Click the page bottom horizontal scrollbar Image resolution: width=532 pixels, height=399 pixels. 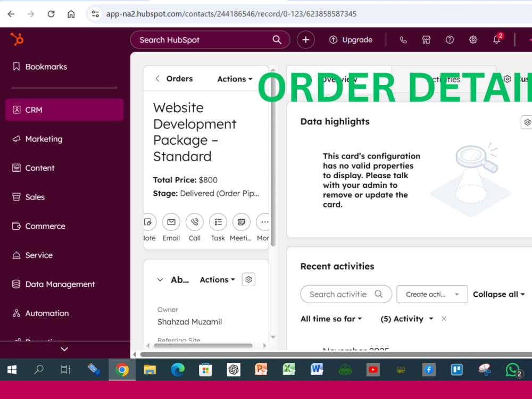[336, 354]
